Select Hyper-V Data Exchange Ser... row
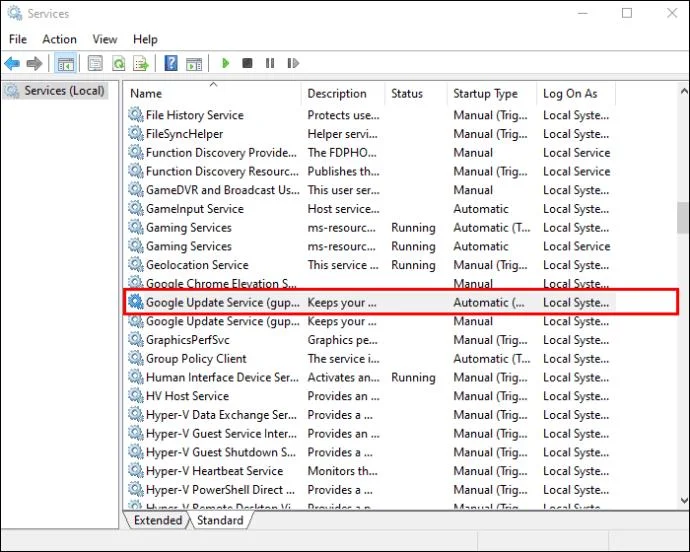 (x=370, y=415)
